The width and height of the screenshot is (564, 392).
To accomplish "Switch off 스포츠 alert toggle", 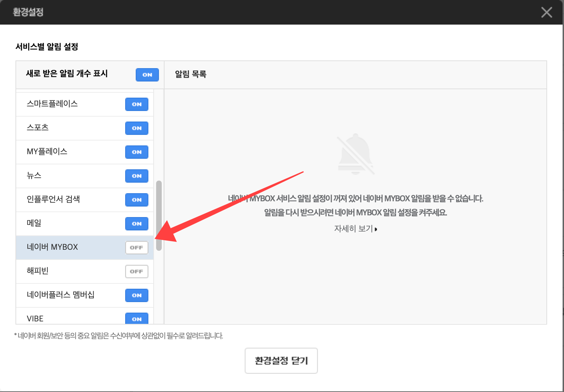I will tap(137, 128).
